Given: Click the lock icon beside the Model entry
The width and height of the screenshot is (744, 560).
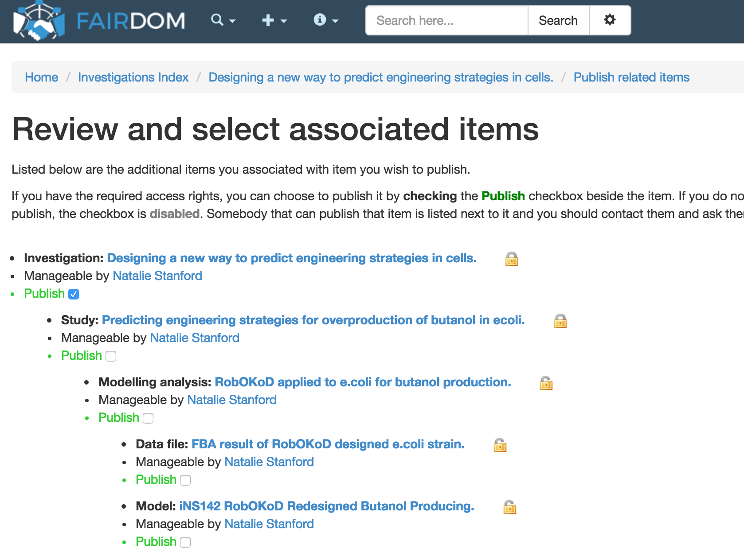Looking at the screenshot, I should (x=509, y=507).
